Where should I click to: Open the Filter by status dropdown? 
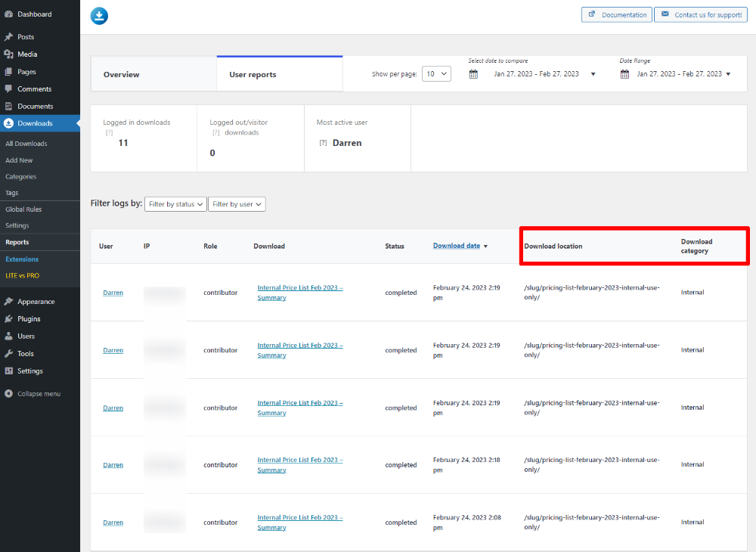(175, 204)
